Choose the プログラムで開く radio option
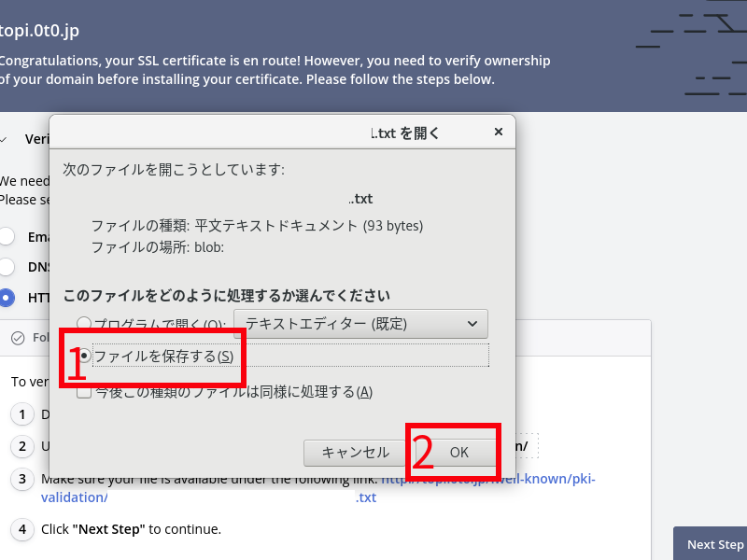The height and width of the screenshot is (560, 747). [x=85, y=324]
